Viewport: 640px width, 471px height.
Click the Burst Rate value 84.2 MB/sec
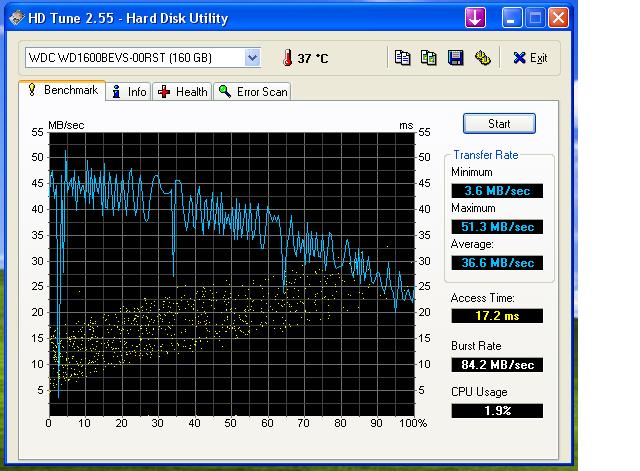click(x=497, y=364)
